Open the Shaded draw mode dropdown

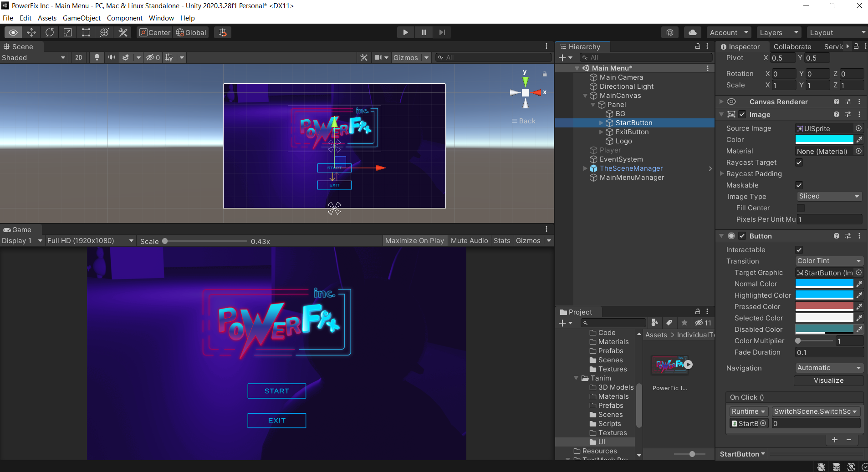coord(34,57)
